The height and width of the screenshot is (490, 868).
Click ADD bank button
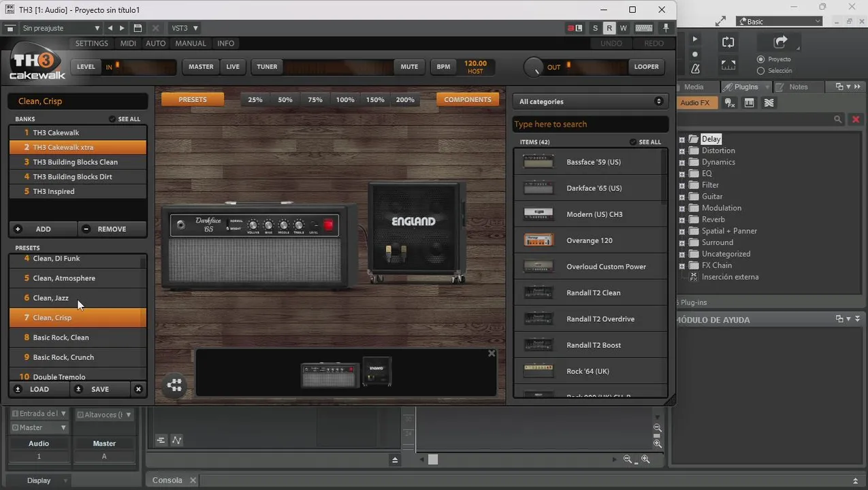[42, 229]
